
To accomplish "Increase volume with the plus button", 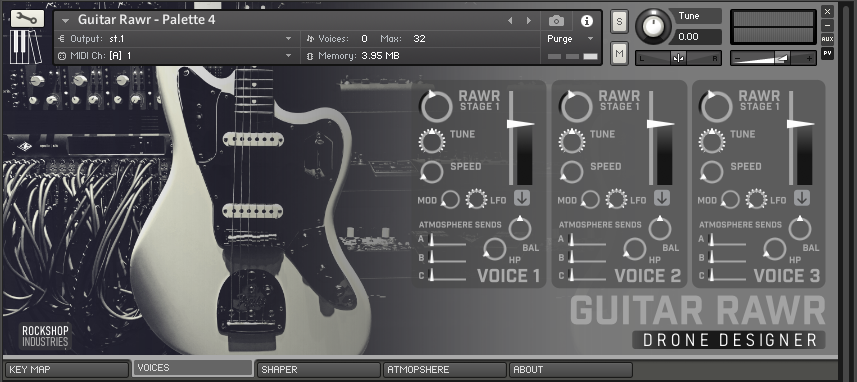I will pos(809,58).
